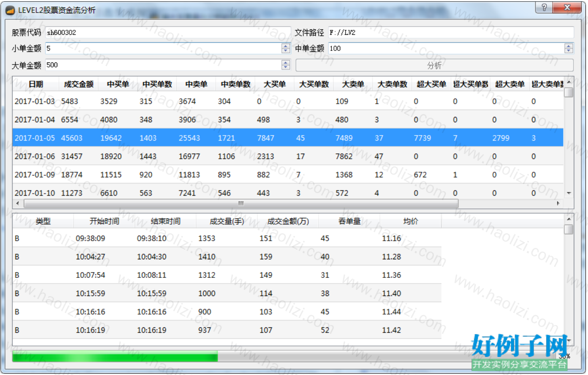
Task: Click the lower table vertical scrollbar thumb
Action: pos(569,229)
